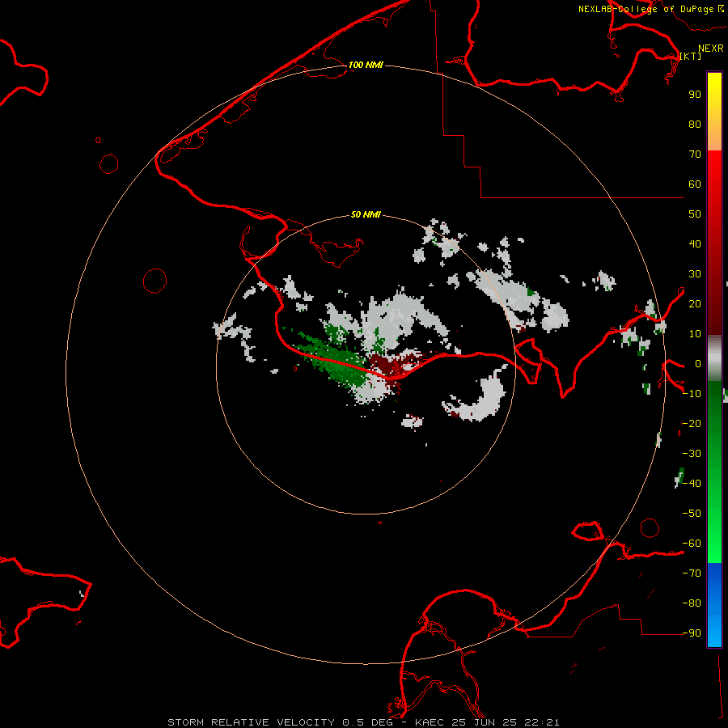728x728 pixels.
Task: Click the positive 20 scale value
Action: pyautogui.click(x=695, y=303)
